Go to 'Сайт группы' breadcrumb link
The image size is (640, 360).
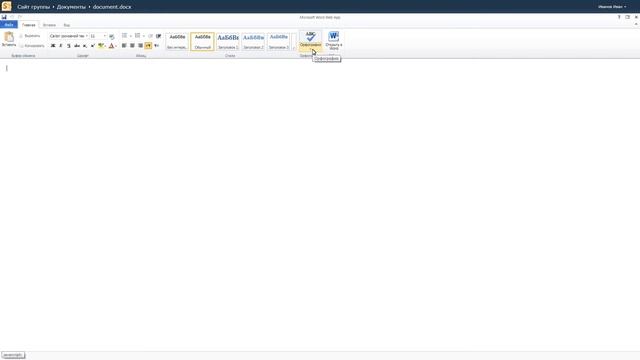(x=33, y=7)
